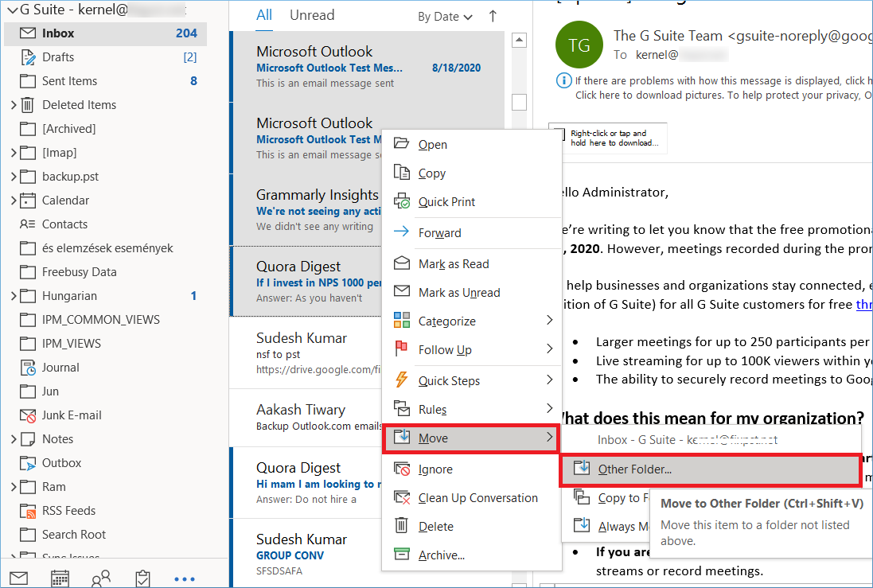Viewport: 873px width, 588px height.
Task: Expand the Calendar folder node
Action: pos(14,201)
